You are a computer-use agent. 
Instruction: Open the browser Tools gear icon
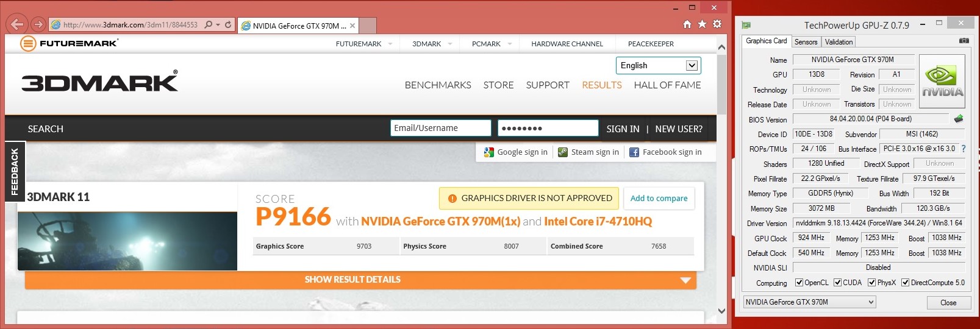(x=717, y=24)
